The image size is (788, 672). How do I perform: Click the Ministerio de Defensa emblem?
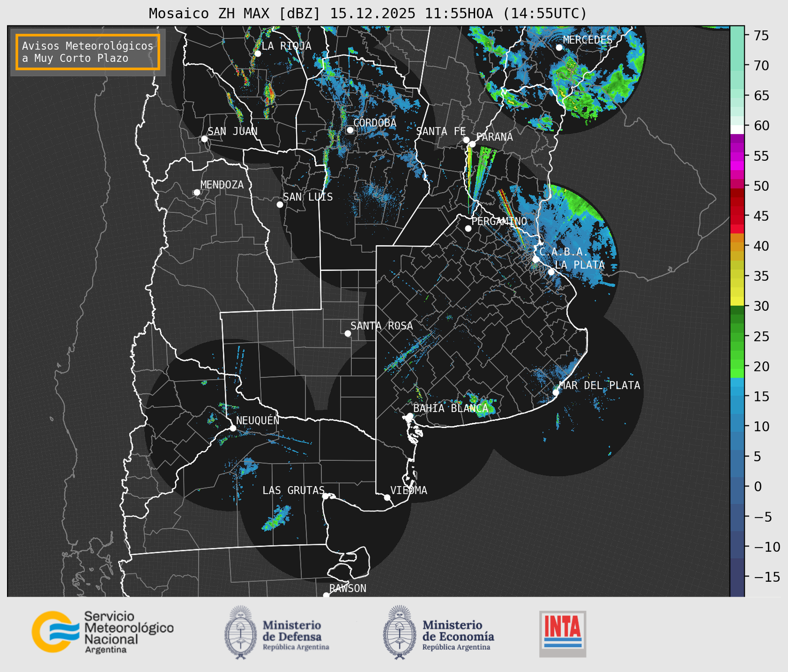[240, 632]
